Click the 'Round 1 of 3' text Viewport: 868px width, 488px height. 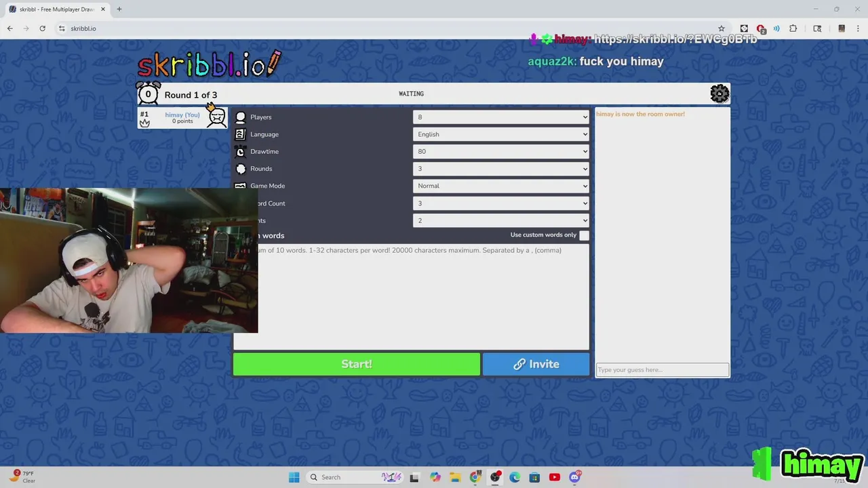pos(191,95)
